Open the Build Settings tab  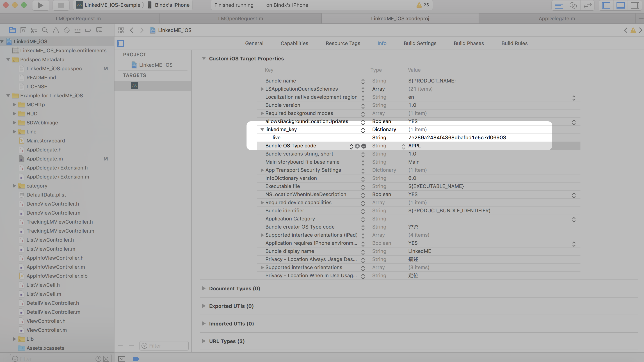(x=420, y=43)
